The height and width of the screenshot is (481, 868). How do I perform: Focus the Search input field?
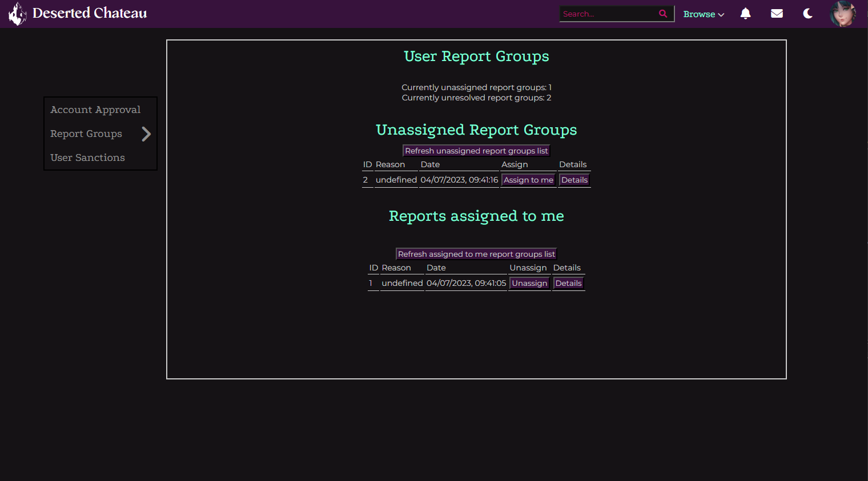pos(608,14)
